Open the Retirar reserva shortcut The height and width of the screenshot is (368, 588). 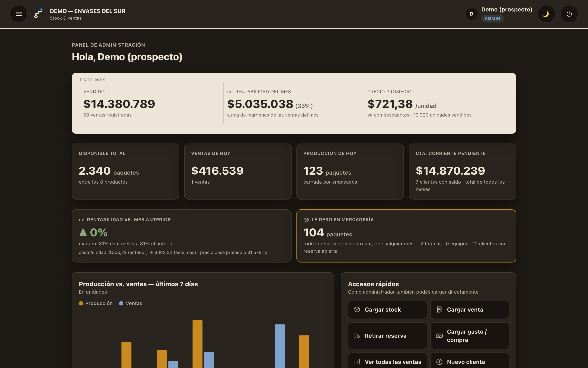387,336
